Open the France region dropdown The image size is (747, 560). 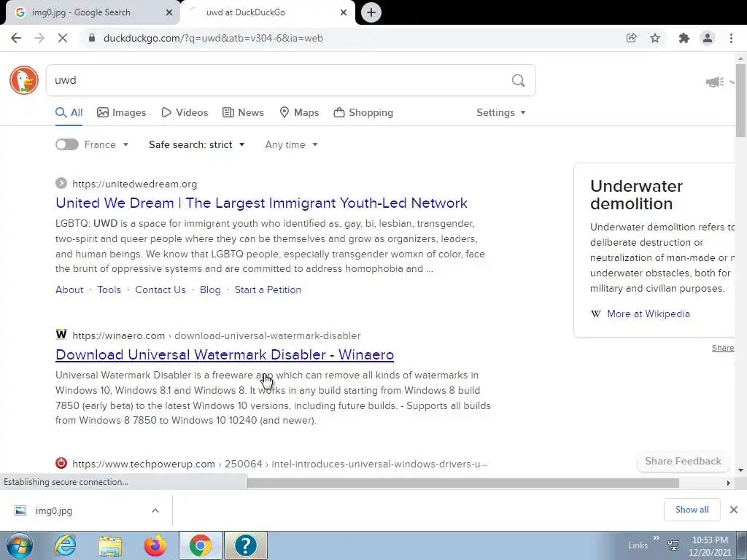pos(107,145)
